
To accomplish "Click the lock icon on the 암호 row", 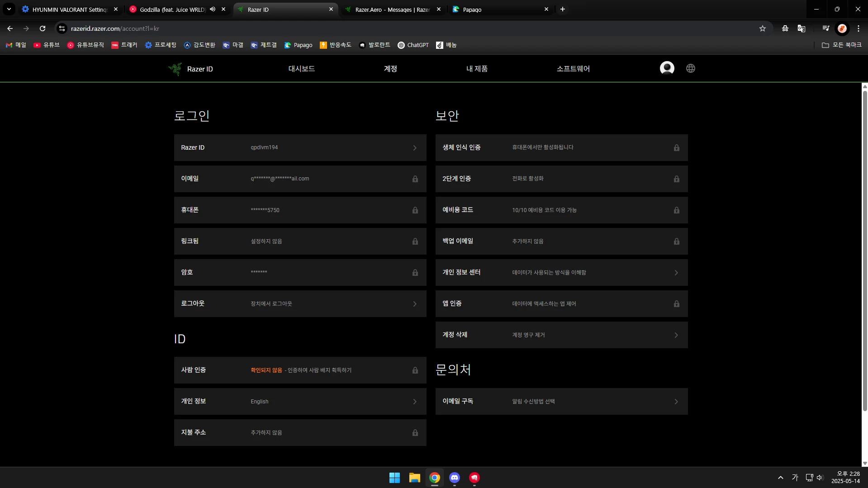I will [x=415, y=273].
